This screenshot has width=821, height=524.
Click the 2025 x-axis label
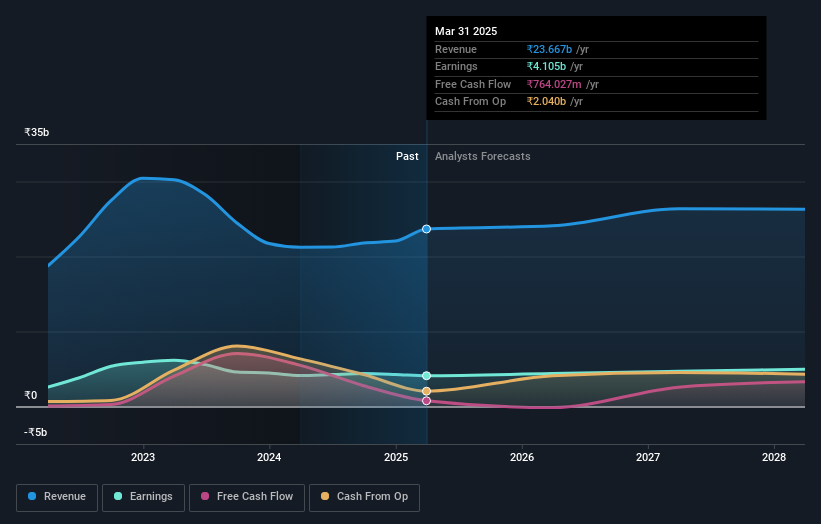pos(396,457)
